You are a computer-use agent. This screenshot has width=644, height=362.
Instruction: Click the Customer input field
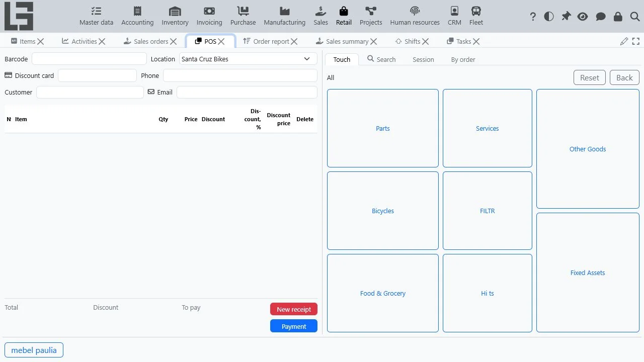pyautogui.click(x=90, y=92)
